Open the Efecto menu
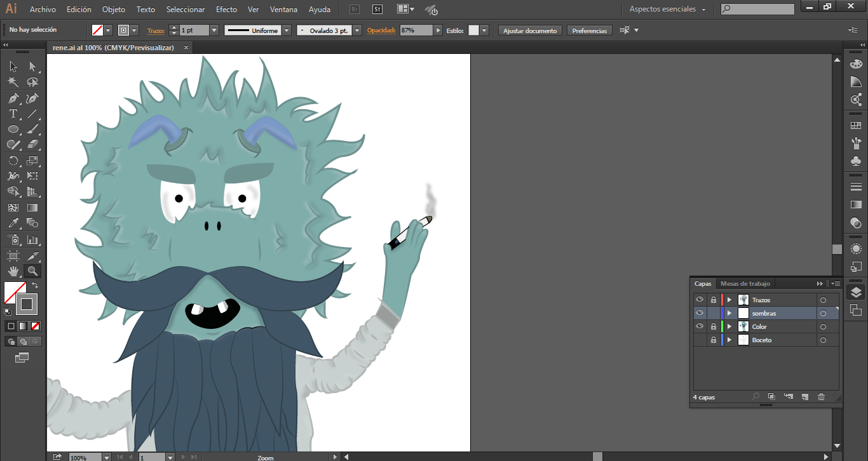Screen dimensions: 868x461 coord(226,10)
